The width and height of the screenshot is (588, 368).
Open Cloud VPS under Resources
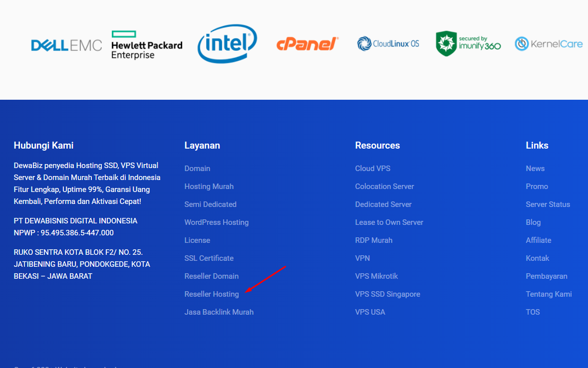[372, 169]
